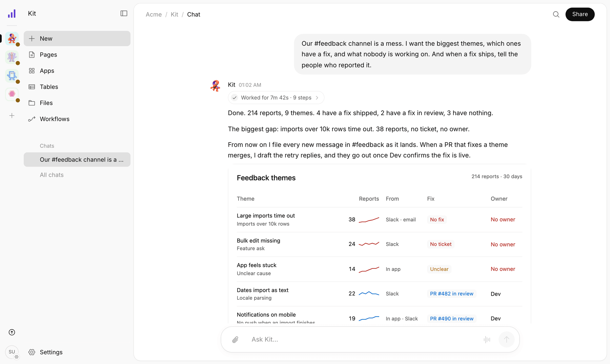Viewport: 610px width, 364px height.
Task: Open Tables in the sidebar
Action: (77, 87)
